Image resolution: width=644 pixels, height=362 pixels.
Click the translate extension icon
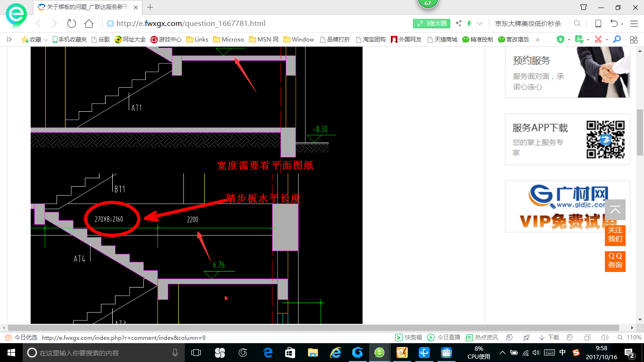pyautogui.click(x=579, y=40)
